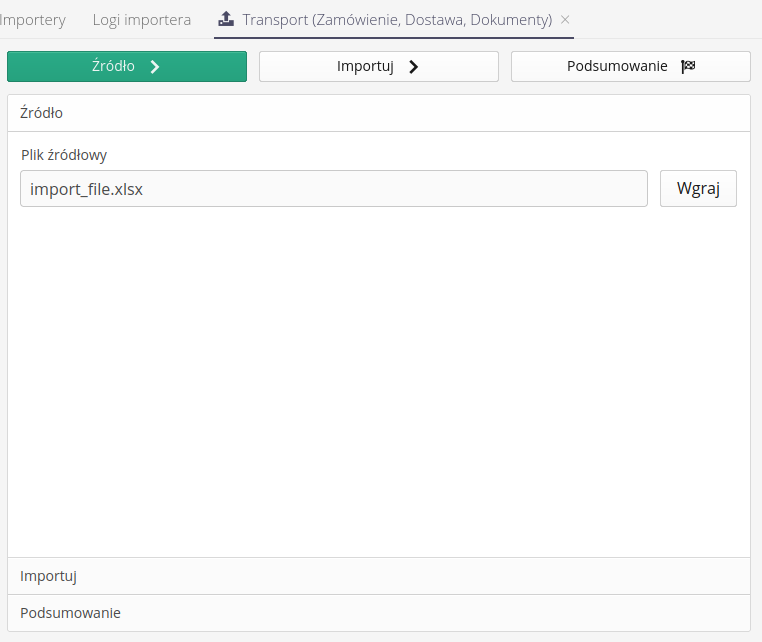
Task: Click the Plik źródłowy field label
Action: click(64, 155)
